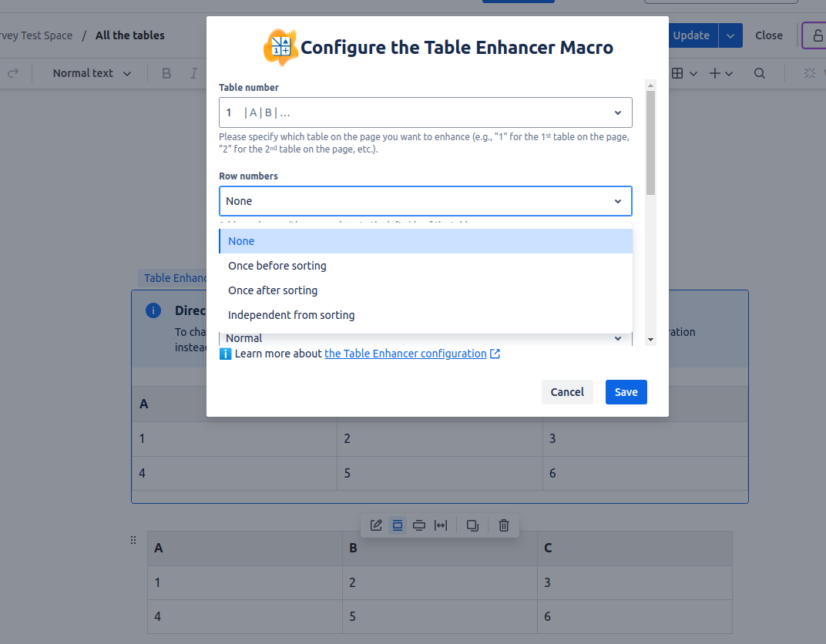Open the insert plus menu
The height and width of the screenshot is (644, 826).
click(x=720, y=73)
